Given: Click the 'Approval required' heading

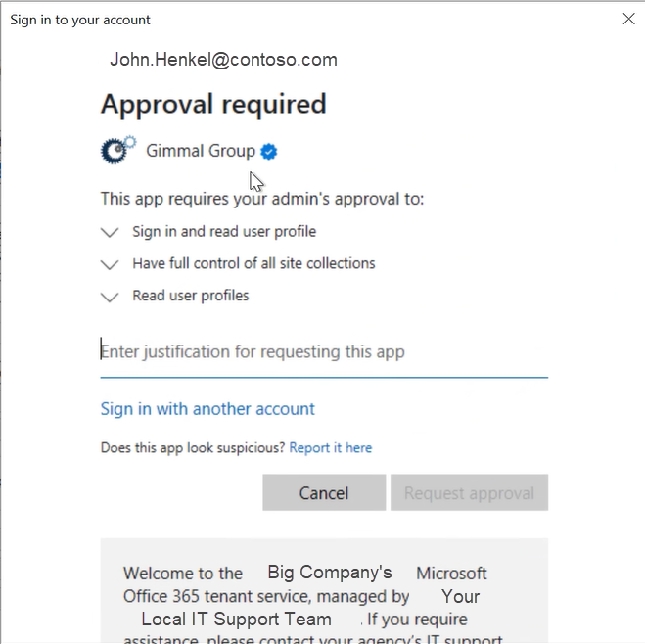Looking at the screenshot, I should pyautogui.click(x=213, y=104).
